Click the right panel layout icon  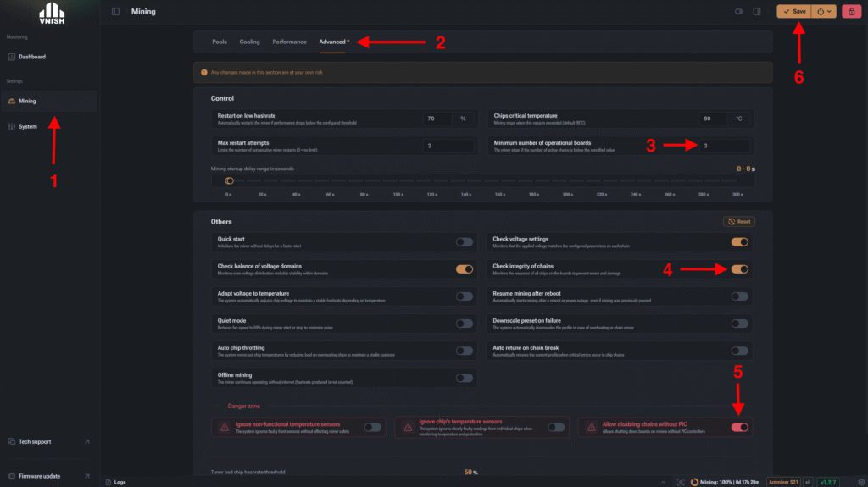tap(757, 11)
